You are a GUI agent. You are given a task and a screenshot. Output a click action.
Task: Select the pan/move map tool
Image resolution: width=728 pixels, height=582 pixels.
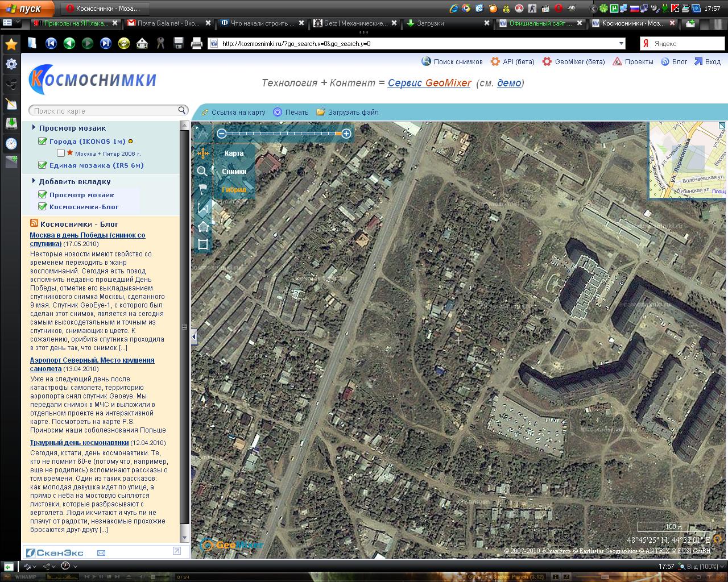tap(202, 152)
